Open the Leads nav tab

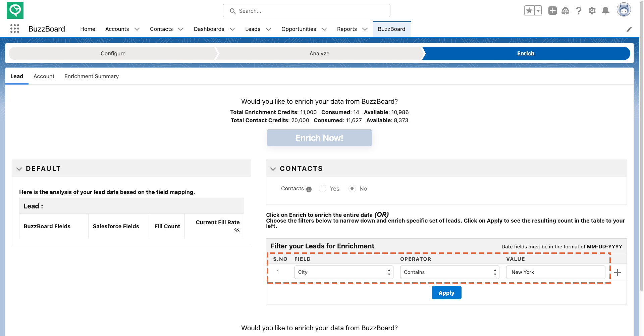point(253,29)
